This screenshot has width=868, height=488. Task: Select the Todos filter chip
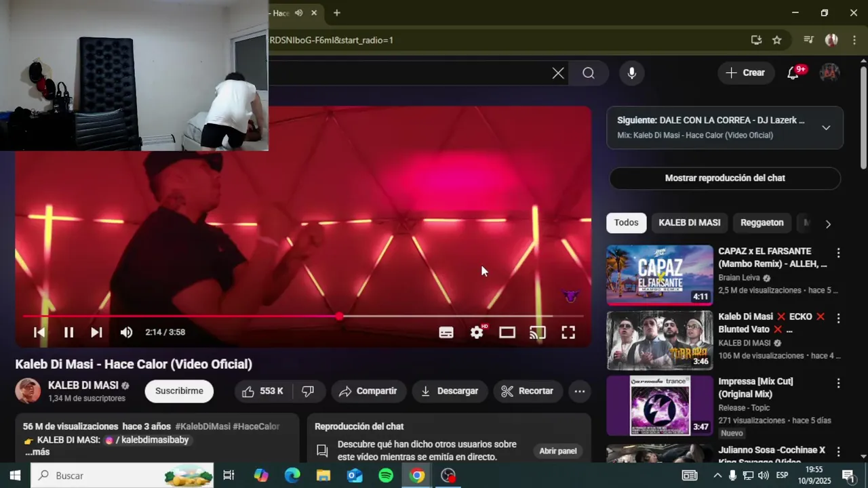pos(626,223)
